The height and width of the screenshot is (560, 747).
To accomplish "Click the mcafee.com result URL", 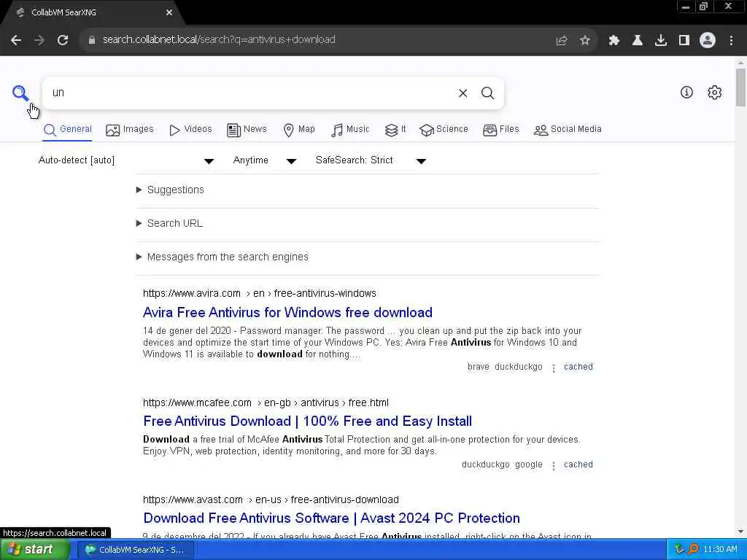I will [x=266, y=402].
